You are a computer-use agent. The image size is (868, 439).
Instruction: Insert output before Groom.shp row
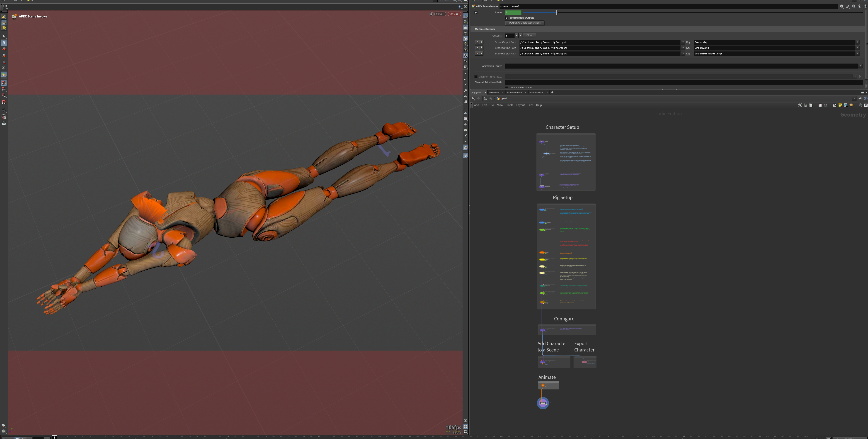coord(481,48)
